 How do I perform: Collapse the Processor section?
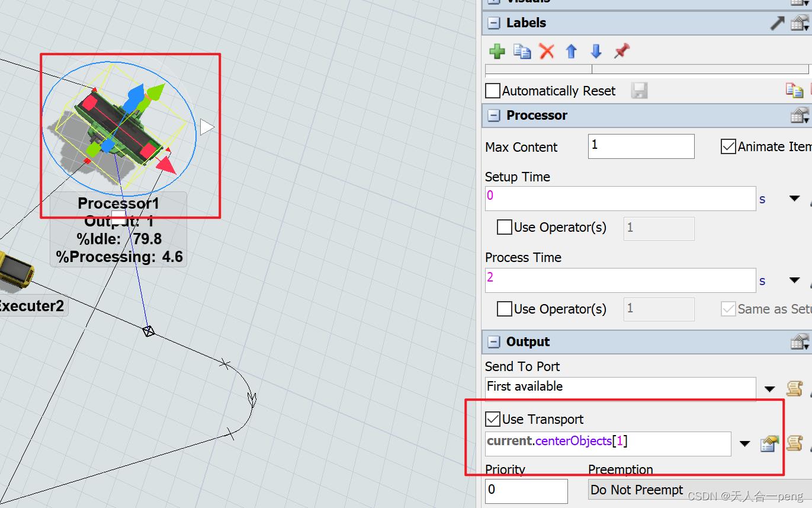[493, 116]
